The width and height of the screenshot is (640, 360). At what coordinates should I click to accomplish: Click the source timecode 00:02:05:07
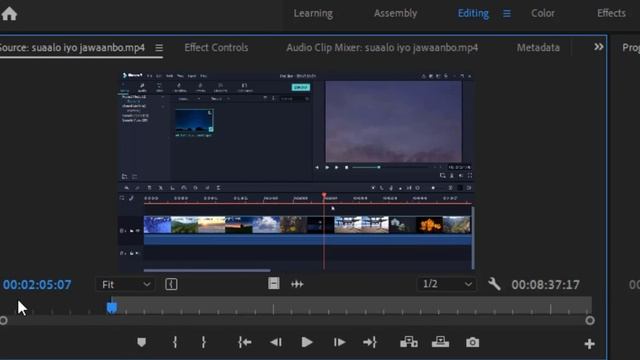click(x=37, y=284)
